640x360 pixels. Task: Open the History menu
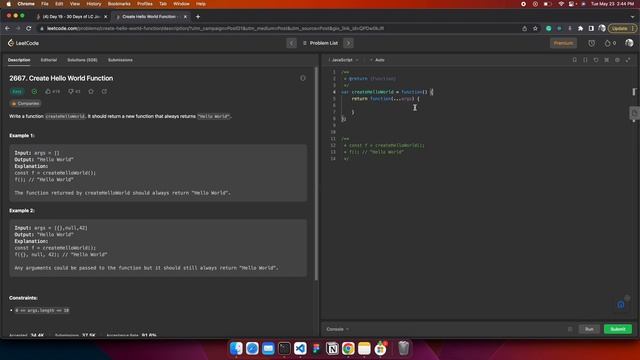[x=93, y=4]
